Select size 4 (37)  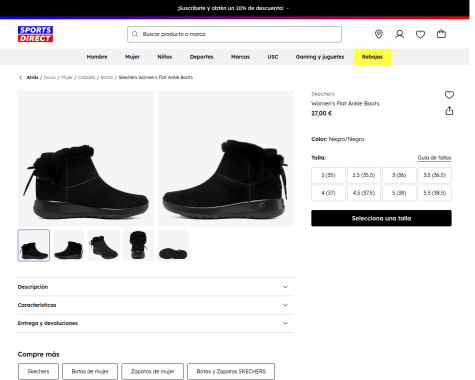tap(328, 193)
